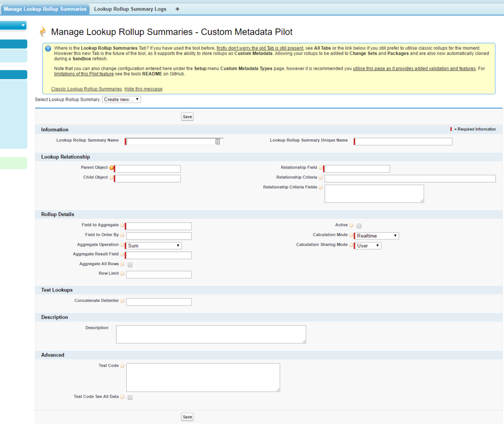Click the Concatenate Delimiter help icon
Image resolution: width=504 pixels, height=431 pixels.
point(122,301)
